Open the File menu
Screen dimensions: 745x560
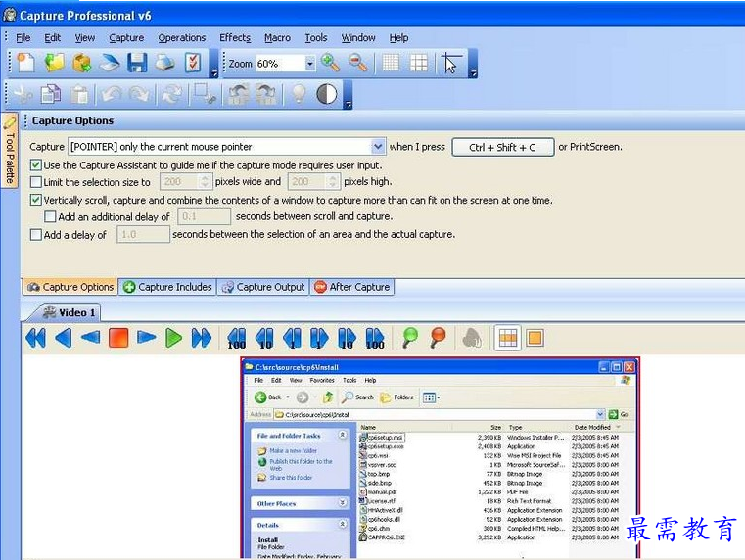(x=23, y=38)
